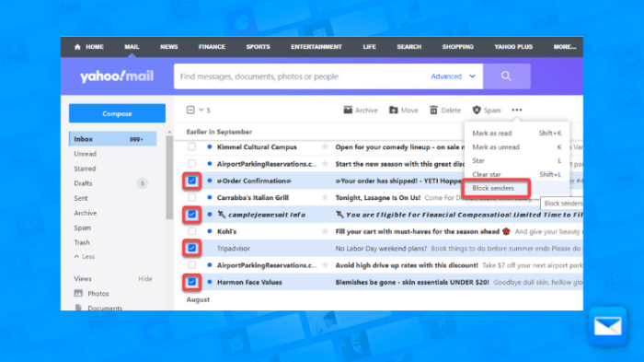The height and width of the screenshot is (362, 644).
Task: Open the Drafts folder
Action: point(83,183)
